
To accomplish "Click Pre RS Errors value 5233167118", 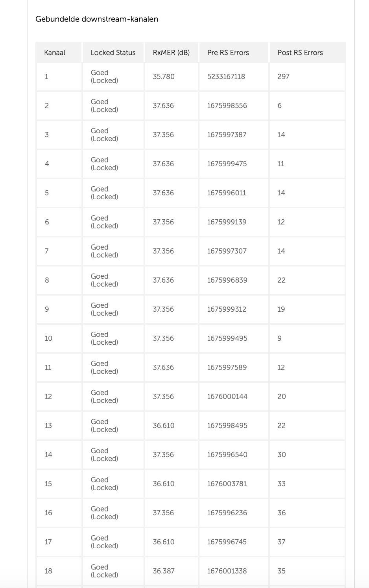I will click(x=226, y=77).
